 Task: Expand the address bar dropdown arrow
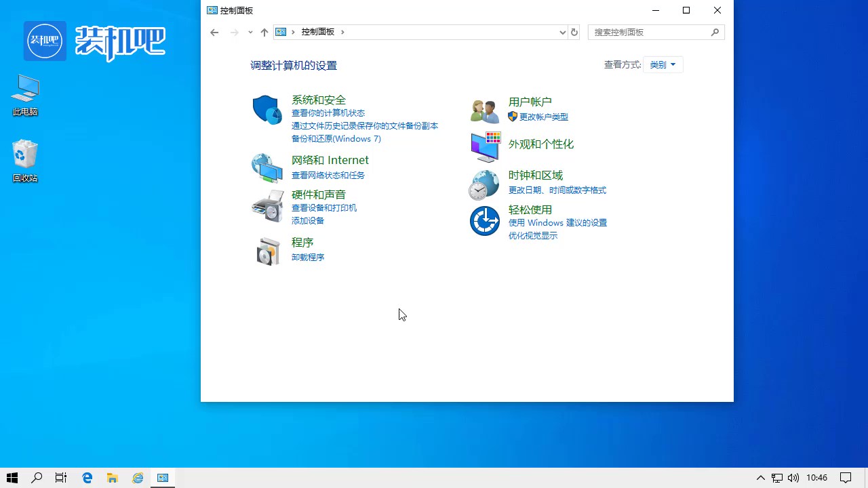[561, 32]
